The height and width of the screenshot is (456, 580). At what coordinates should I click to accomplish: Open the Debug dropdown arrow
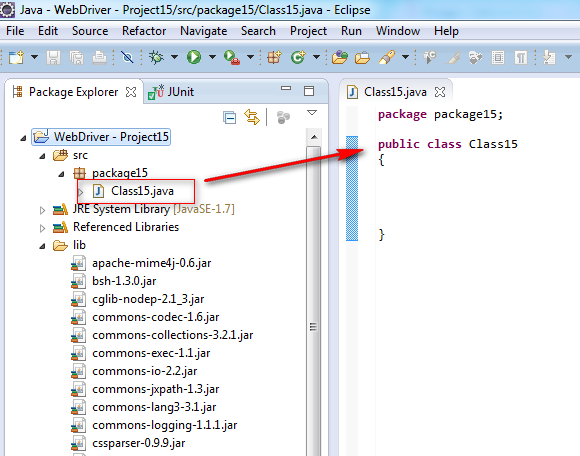tap(174, 57)
